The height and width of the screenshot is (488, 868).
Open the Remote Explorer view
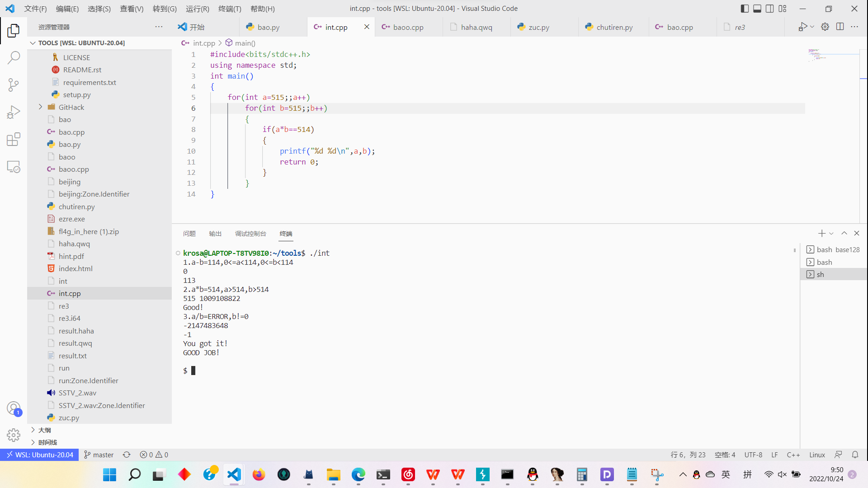pos(14,166)
